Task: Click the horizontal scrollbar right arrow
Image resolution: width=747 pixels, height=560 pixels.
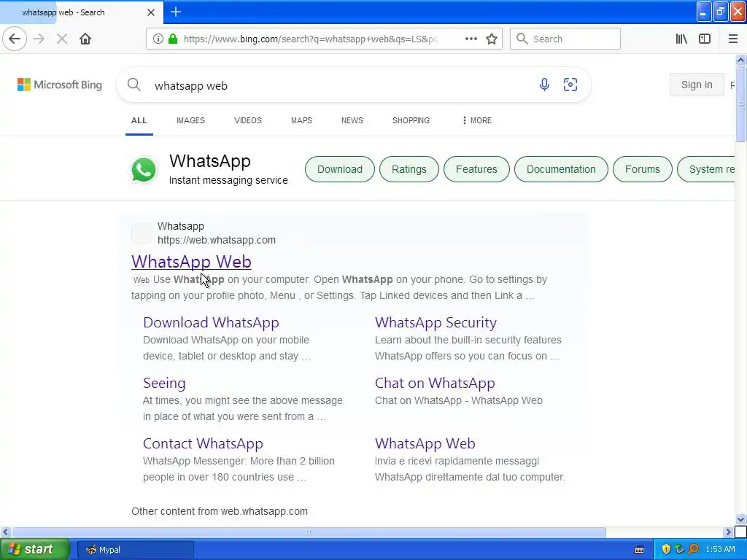Action: click(x=728, y=532)
